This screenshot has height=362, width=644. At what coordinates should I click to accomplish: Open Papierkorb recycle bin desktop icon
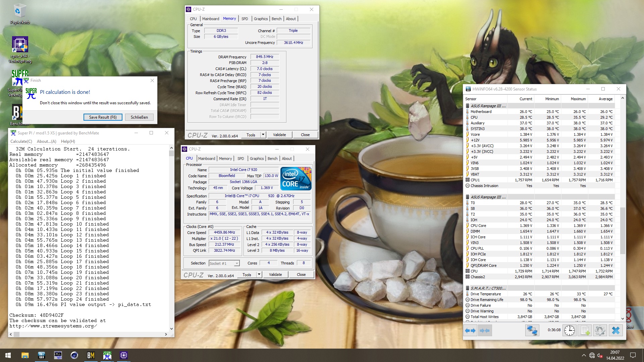(20, 14)
